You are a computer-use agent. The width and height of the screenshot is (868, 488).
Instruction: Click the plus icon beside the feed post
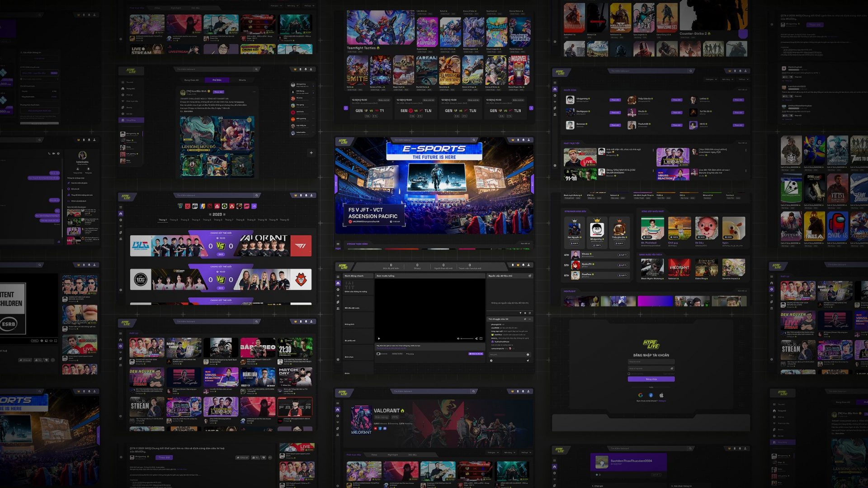tap(311, 153)
